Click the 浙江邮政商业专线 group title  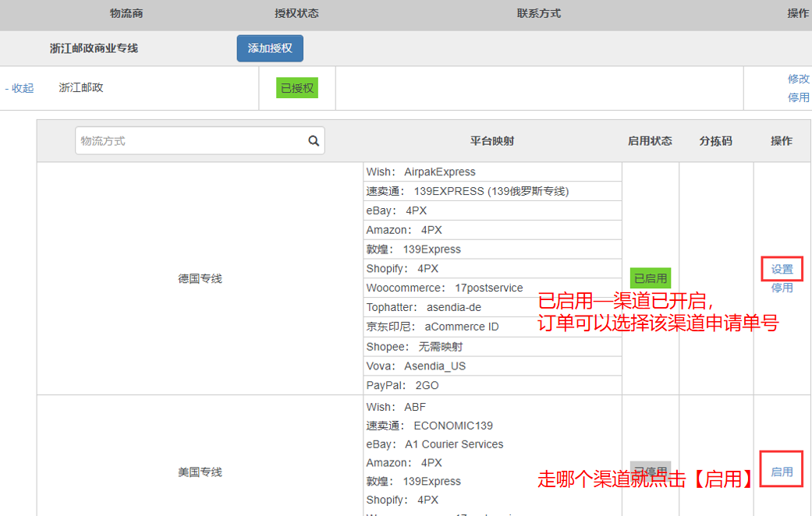pyautogui.click(x=94, y=48)
